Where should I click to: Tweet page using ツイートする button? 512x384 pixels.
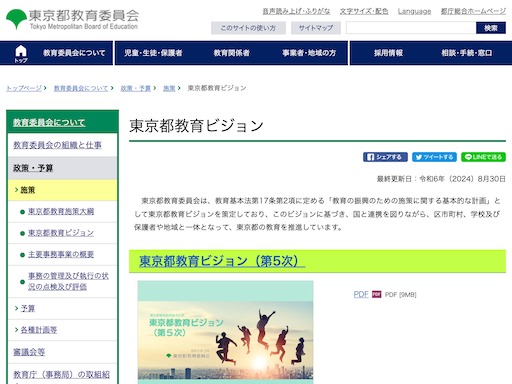click(434, 157)
